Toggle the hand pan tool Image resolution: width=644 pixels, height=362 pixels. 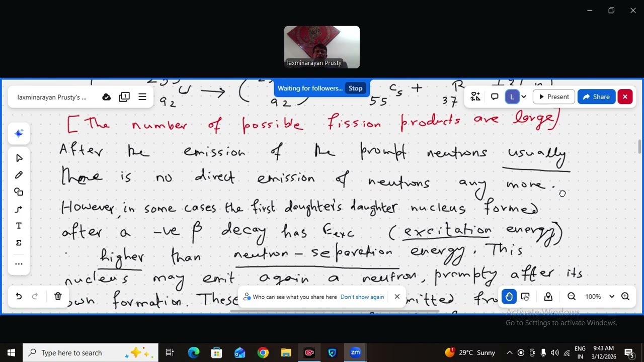(509, 297)
